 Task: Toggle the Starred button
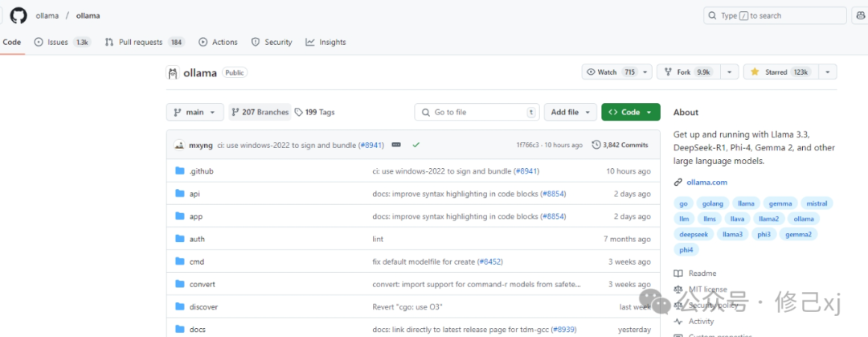[x=780, y=72]
